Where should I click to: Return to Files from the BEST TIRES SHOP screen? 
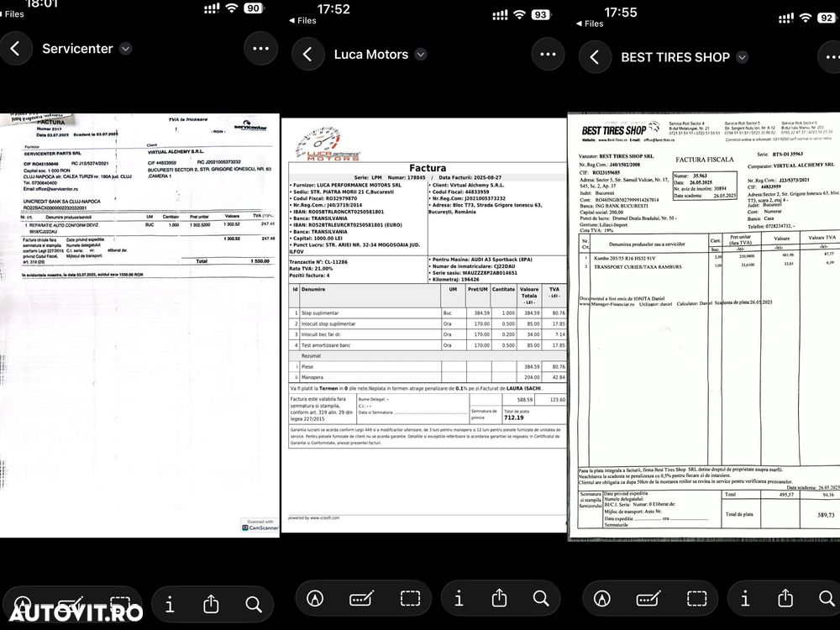[x=590, y=24]
